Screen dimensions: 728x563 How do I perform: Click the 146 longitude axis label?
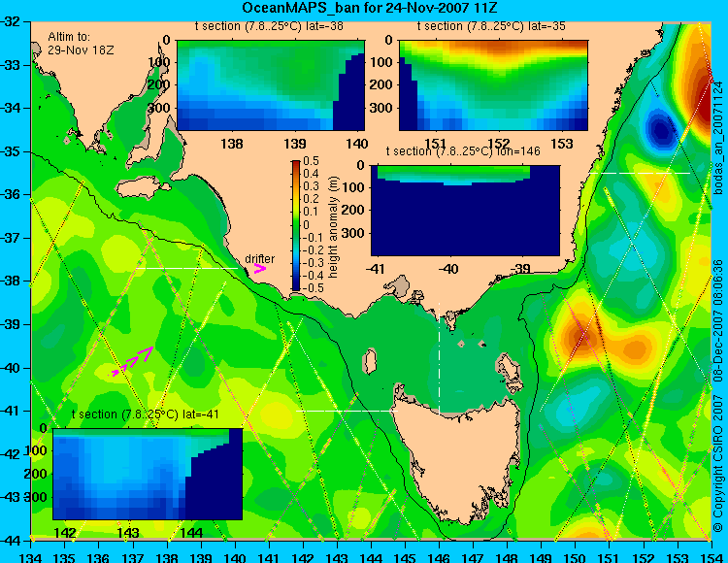click(x=439, y=557)
